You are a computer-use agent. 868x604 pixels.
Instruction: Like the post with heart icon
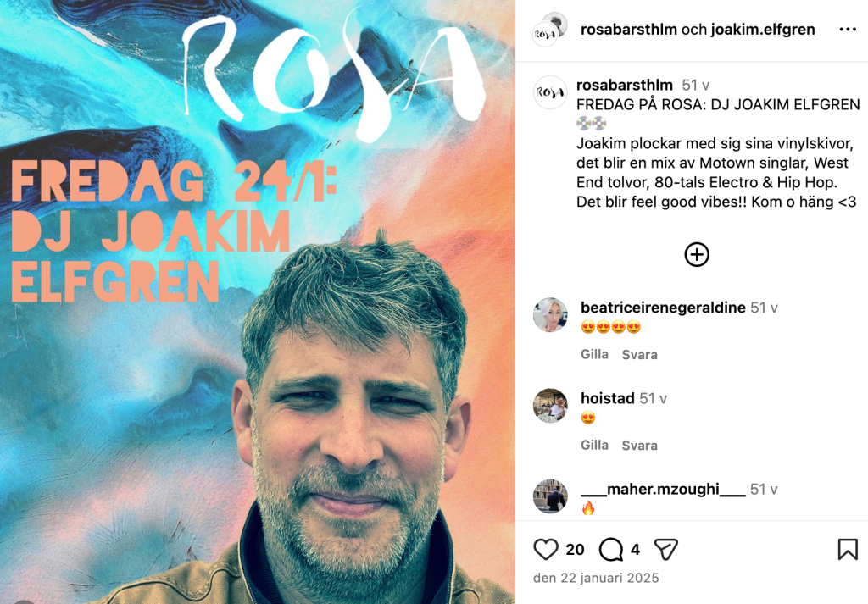[546, 549]
